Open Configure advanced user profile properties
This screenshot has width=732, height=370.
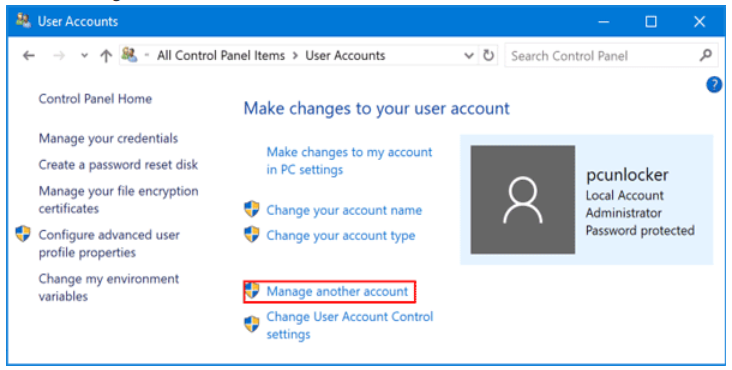click(x=109, y=244)
